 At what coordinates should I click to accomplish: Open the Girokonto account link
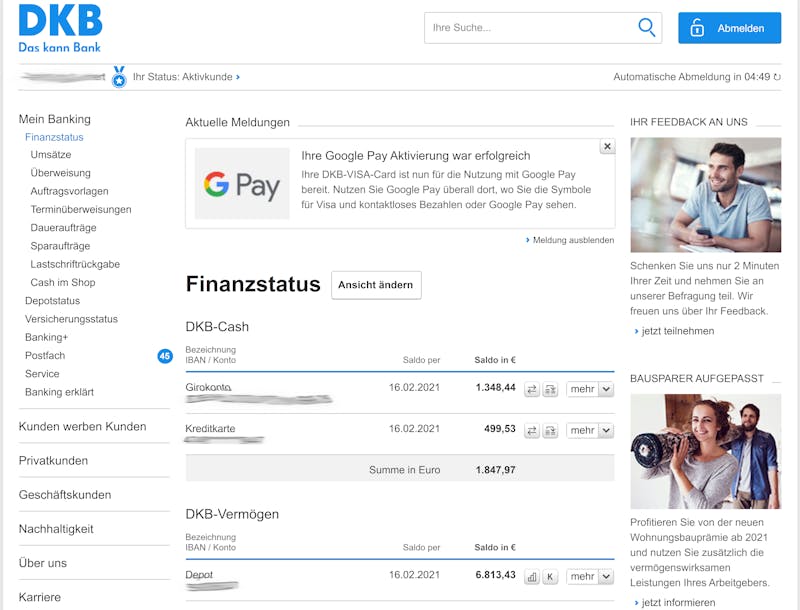coord(208,387)
